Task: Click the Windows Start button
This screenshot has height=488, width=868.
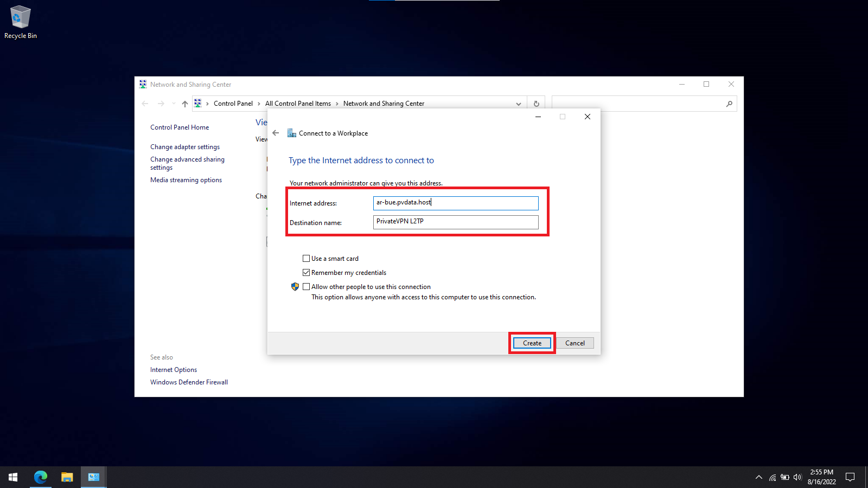Action: point(13,477)
